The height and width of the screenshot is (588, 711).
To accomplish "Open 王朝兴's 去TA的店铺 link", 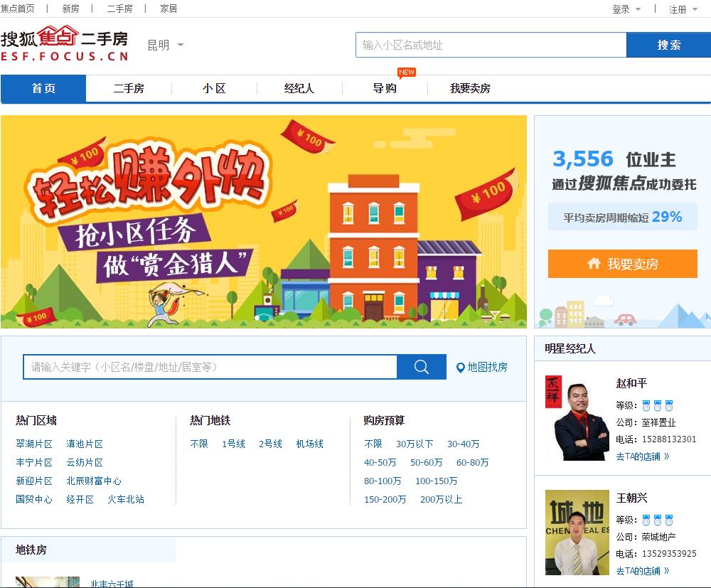I will (x=642, y=571).
